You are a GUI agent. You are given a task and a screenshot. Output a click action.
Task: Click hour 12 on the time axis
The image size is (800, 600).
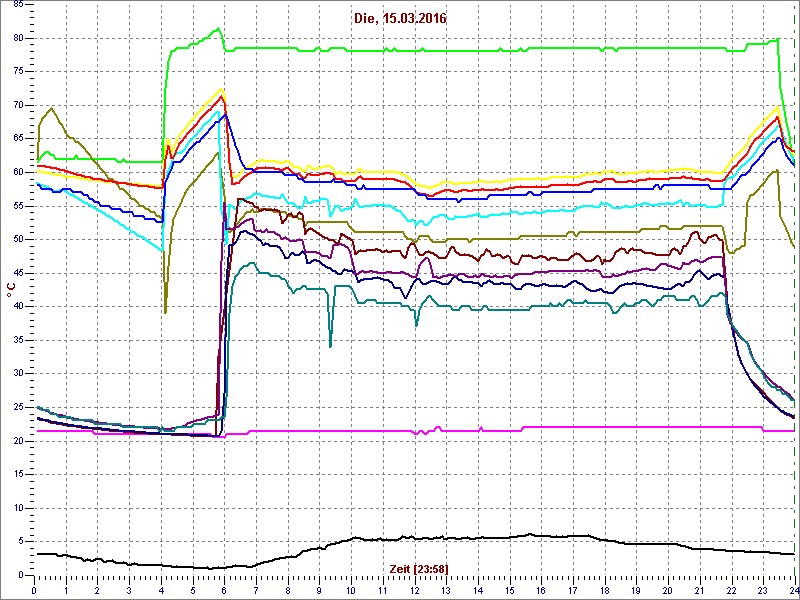(x=414, y=589)
